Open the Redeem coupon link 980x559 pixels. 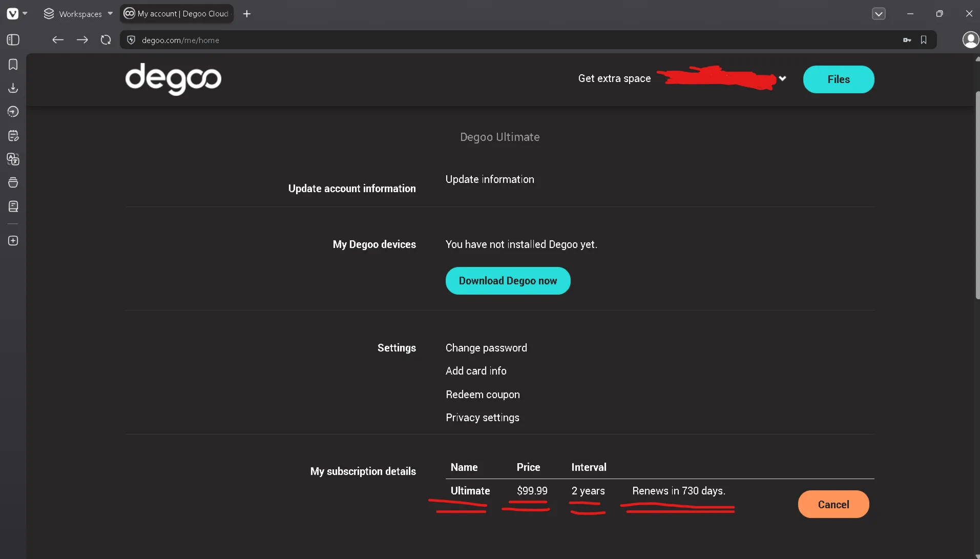(483, 395)
